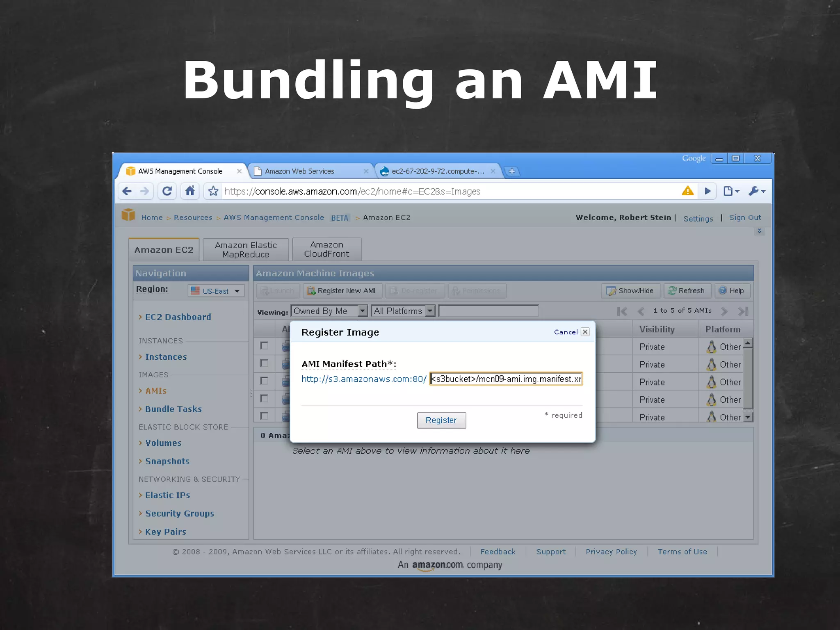The image size is (840, 630).
Task: Close the ec2-67-202-9-72 tab
Action: (493, 171)
